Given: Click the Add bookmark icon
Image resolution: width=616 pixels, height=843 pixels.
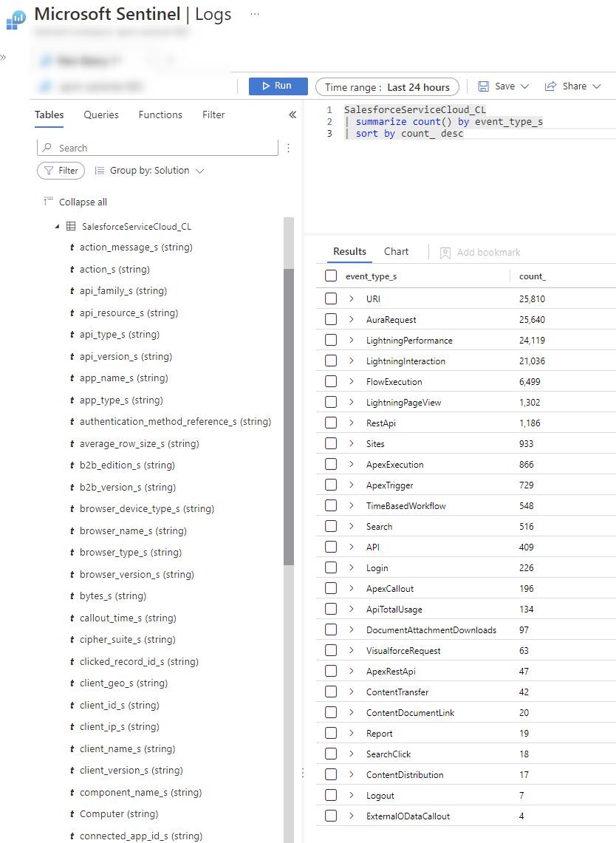Looking at the screenshot, I should coord(445,253).
